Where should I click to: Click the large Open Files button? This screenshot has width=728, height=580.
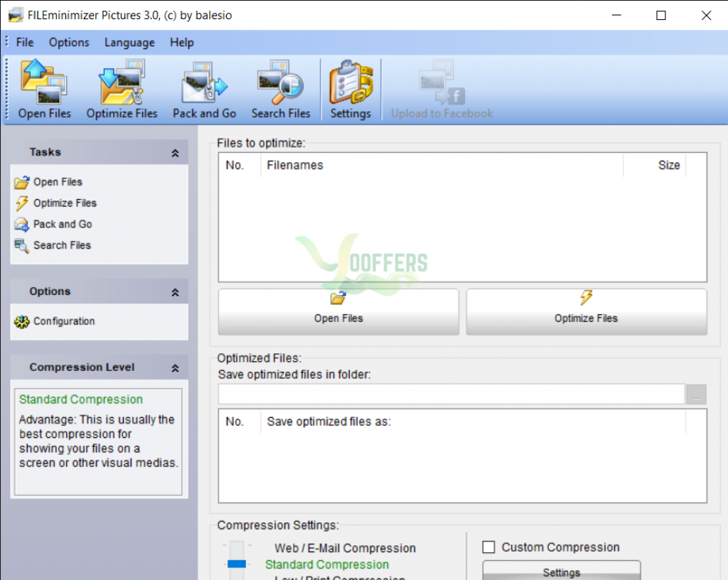tap(338, 312)
